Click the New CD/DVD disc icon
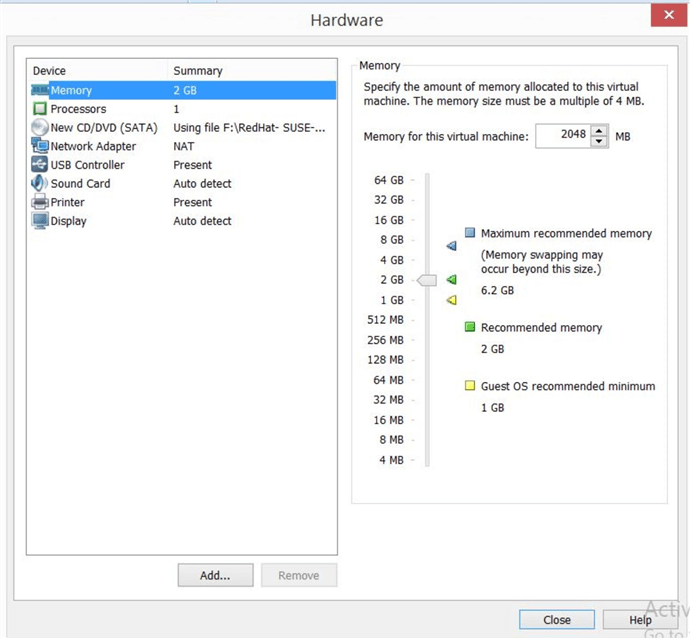The height and width of the screenshot is (638, 690). pos(40,127)
